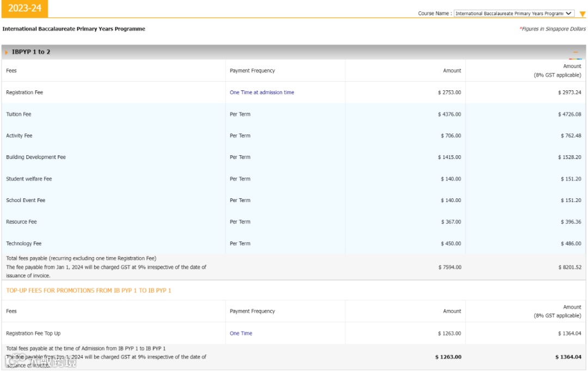Click the '$ 8201.52' total GST amount
Screen dimensions: 588x372
click(569, 267)
